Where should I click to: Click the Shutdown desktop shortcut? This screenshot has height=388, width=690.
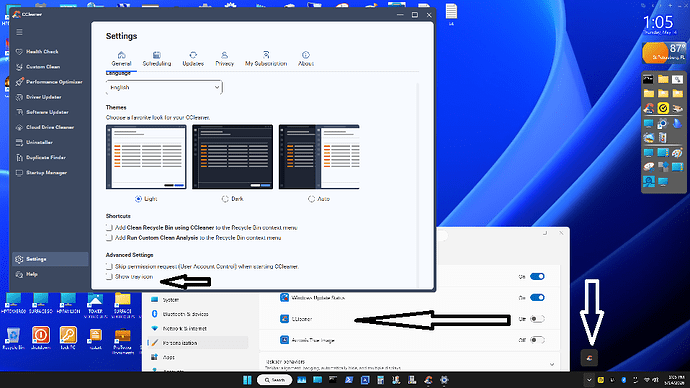tap(40, 338)
